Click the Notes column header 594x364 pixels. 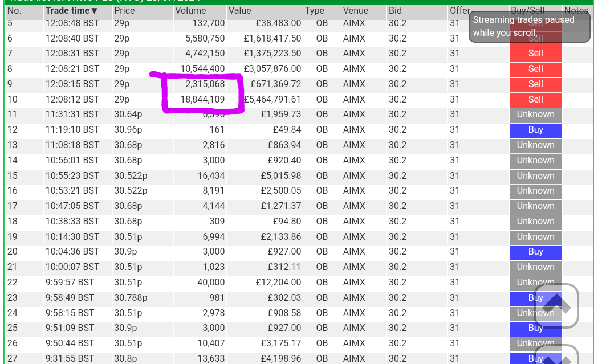coord(576,11)
